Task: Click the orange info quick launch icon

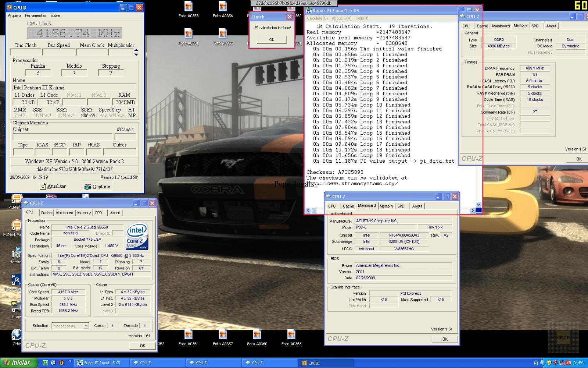Action: [x=61, y=363]
